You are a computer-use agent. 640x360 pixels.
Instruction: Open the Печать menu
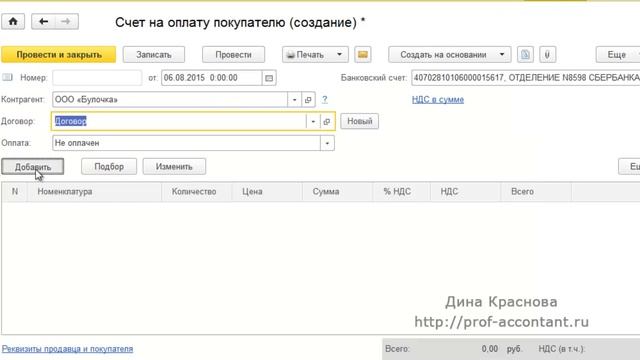click(315, 55)
